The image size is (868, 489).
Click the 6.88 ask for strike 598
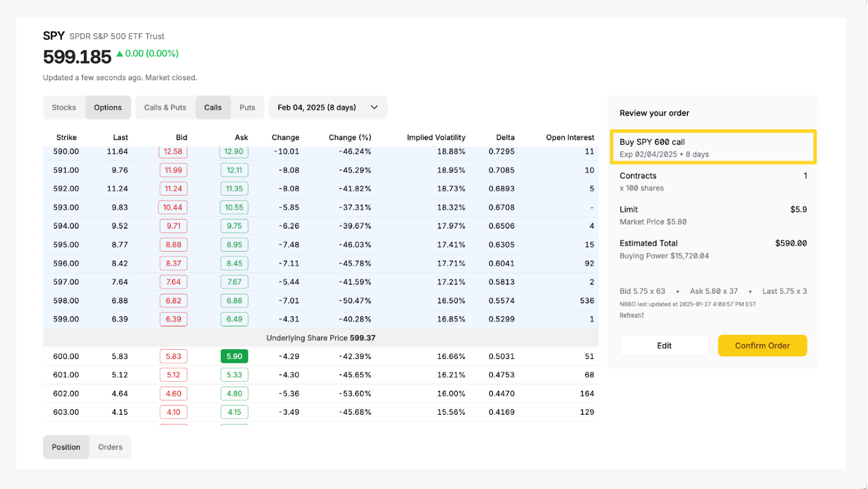pyautogui.click(x=234, y=300)
